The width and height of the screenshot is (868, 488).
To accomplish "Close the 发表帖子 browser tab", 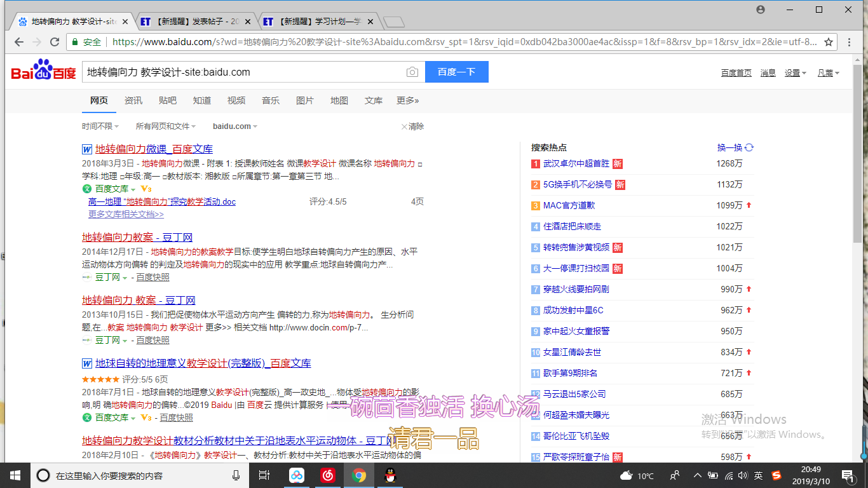I will pyautogui.click(x=247, y=22).
